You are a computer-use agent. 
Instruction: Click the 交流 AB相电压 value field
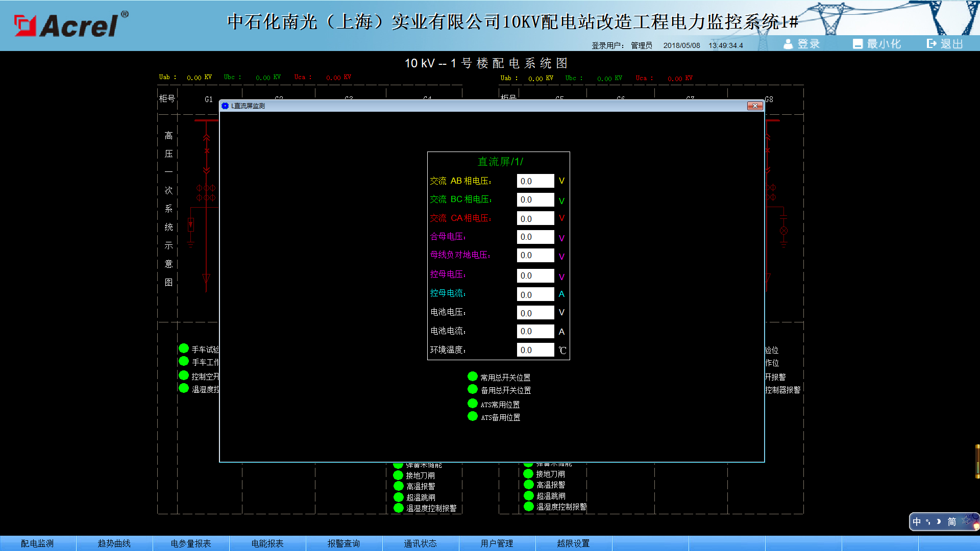pos(535,181)
